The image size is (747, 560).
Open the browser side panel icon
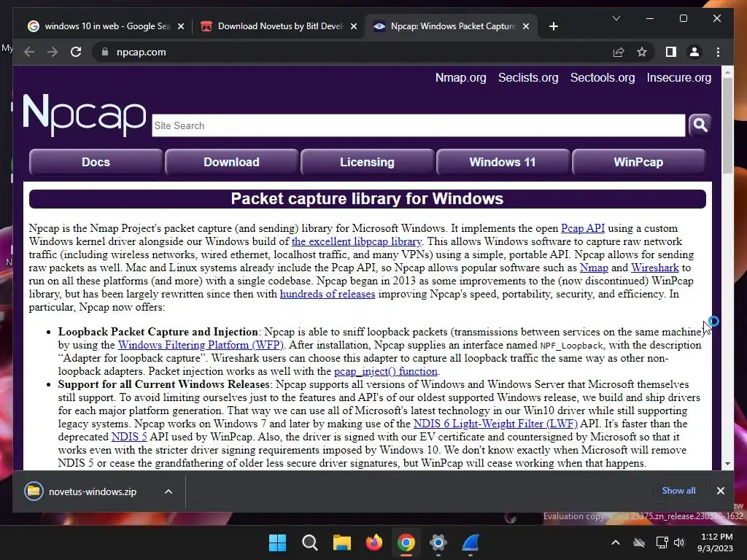(x=671, y=52)
